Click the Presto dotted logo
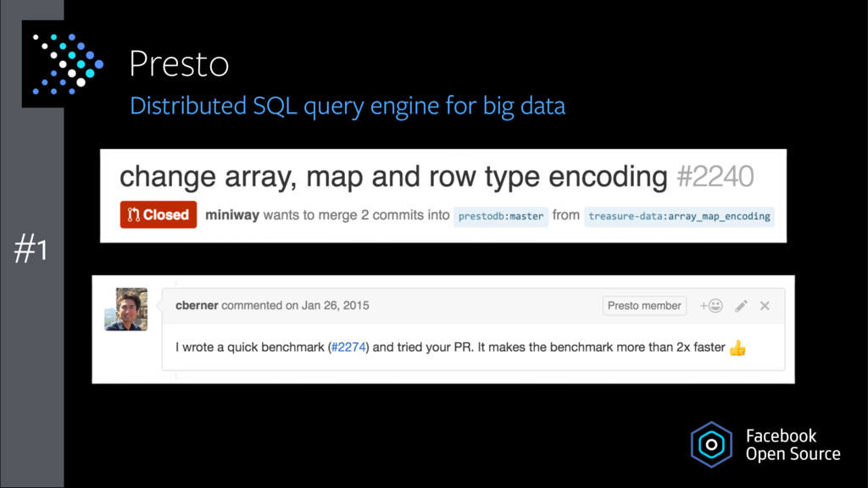This screenshot has height=488, width=868. pos(68,64)
